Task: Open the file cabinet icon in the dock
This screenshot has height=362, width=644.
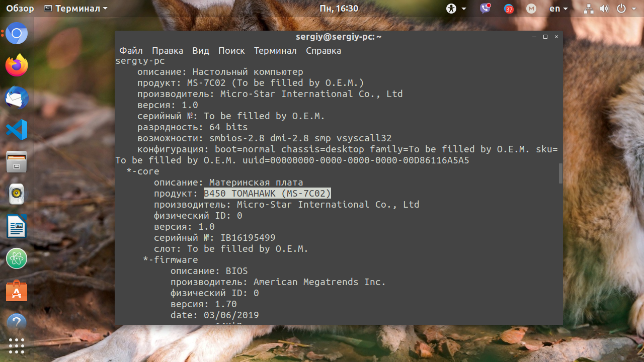Action: [17, 162]
